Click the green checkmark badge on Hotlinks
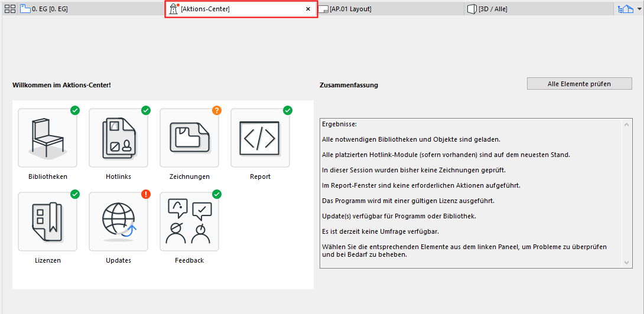The height and width of the screenshot is (314, 644). coord(146,110)
